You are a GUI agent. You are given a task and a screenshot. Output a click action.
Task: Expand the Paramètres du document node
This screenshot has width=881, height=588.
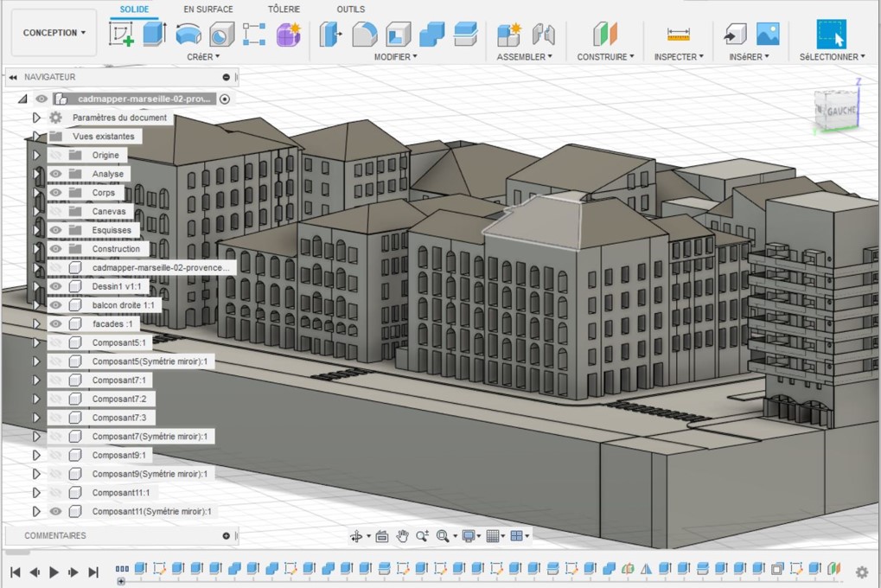tap(36, 118)
